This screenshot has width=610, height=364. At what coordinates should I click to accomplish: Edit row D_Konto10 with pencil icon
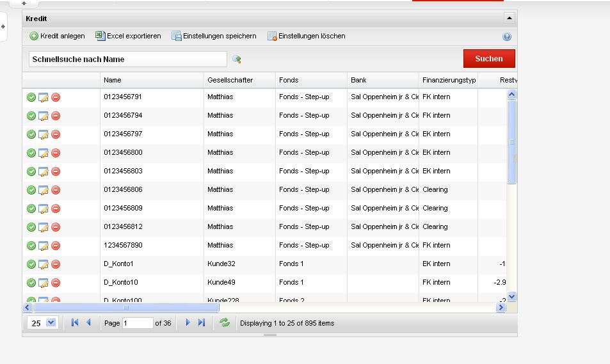point(43,283)
